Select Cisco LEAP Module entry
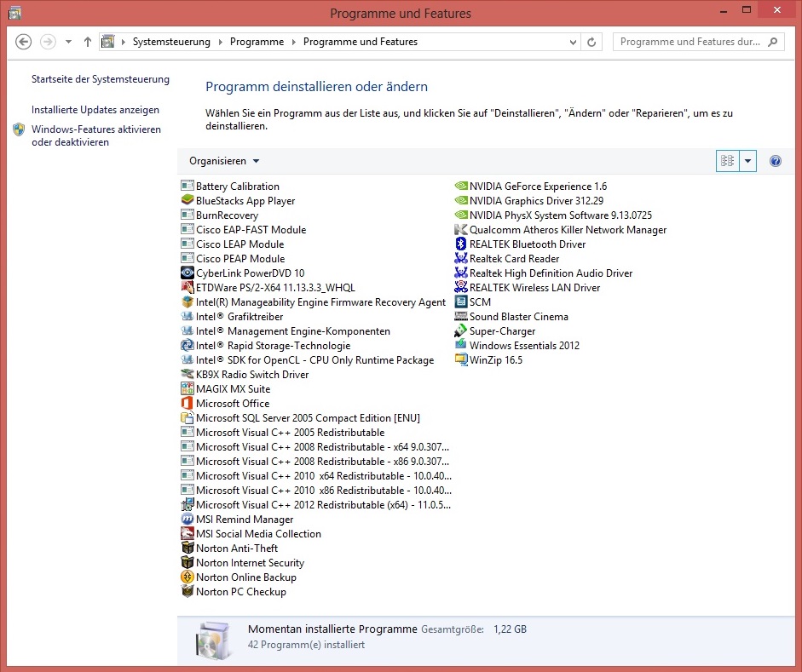The height and width of the screenshot is (672, 802). click(232, 244)
